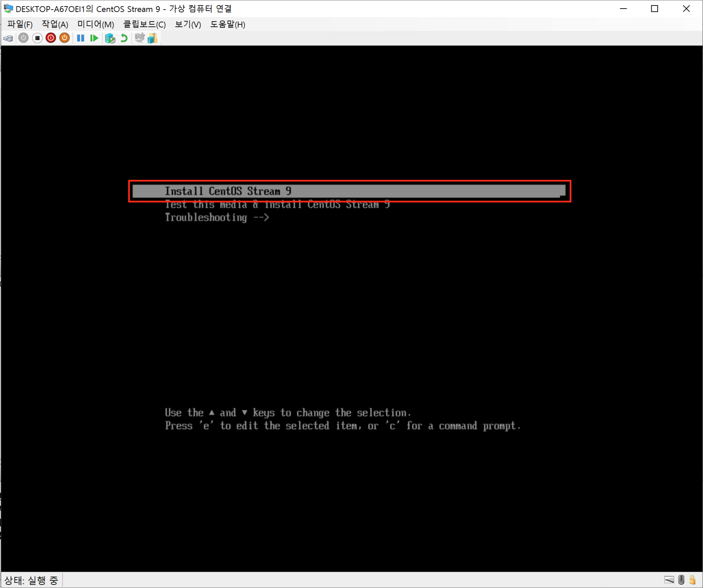703x588 pixels.
Task: Open the 도움말(H) menu
Action: [x=228, y=24]
